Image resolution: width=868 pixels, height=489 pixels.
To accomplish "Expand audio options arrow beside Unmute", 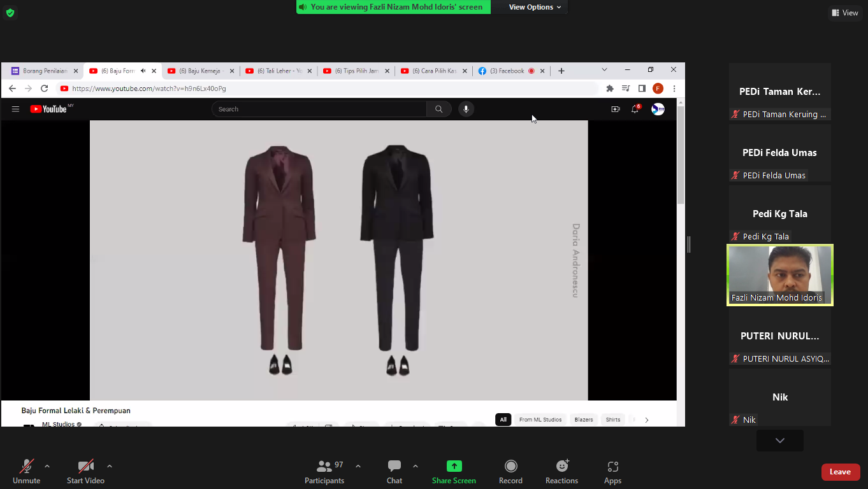I will 47,466.
